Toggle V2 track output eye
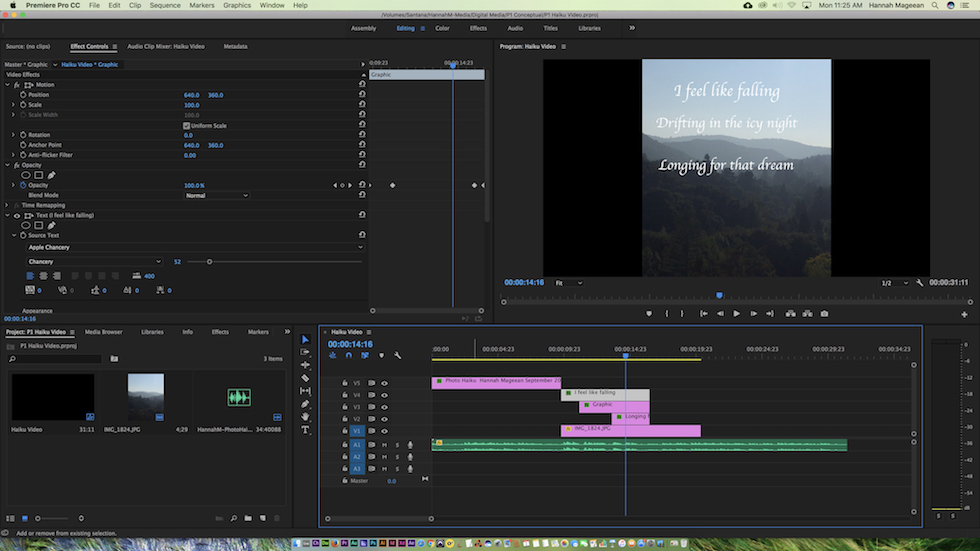 [x=384, y=419]
